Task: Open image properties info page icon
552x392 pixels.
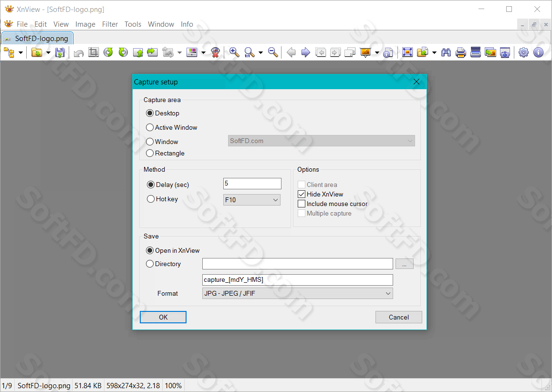Action: pyautogui.click(x=388, y=52)
